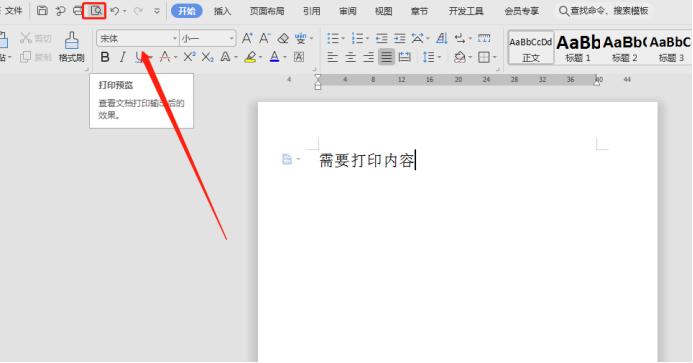This screenshot has height=363, width=693.
Task: Apply subscript formatting
Action: pyautogui.click(x=207, y=57)
